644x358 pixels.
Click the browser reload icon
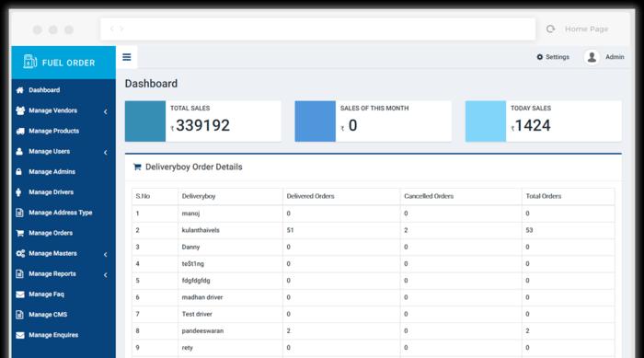(x=550, y=29)
